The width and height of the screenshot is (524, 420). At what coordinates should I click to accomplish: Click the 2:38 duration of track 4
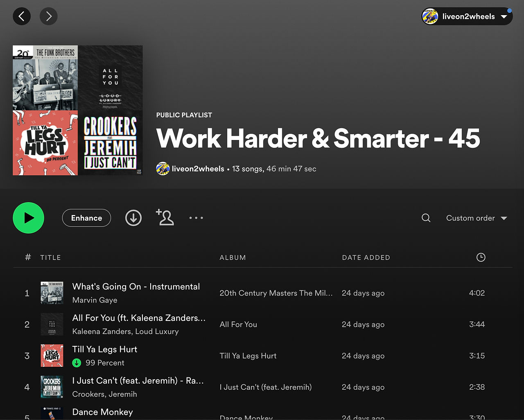tap(477, 387)
